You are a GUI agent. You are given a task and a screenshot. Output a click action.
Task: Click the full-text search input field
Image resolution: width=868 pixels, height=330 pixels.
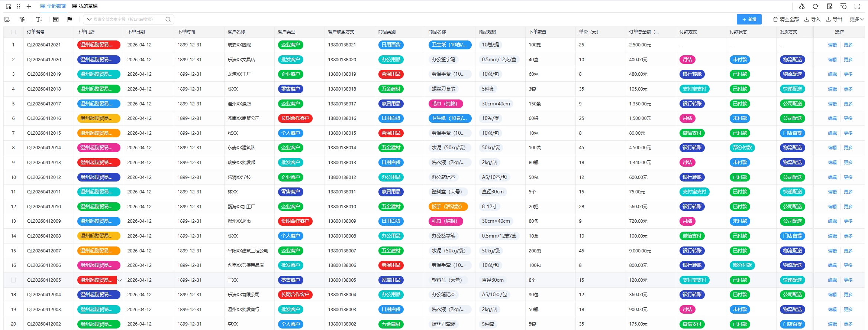(126, 19)
